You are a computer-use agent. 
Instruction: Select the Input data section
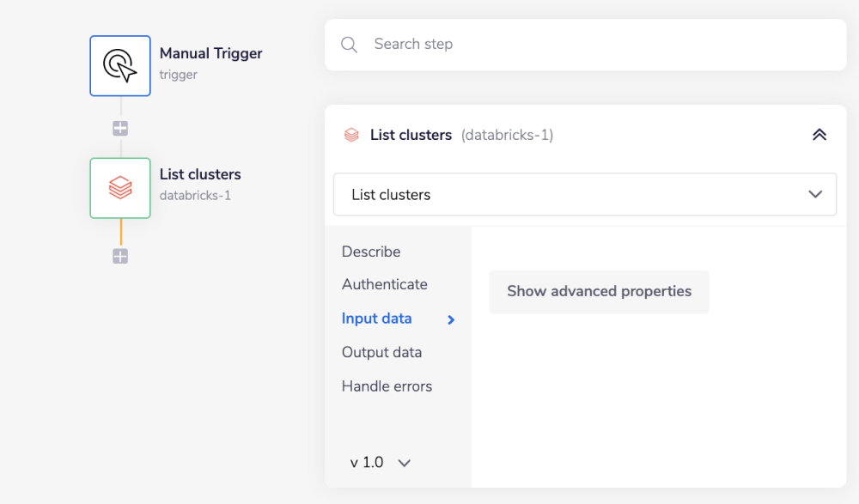click(x=376, y=319)
